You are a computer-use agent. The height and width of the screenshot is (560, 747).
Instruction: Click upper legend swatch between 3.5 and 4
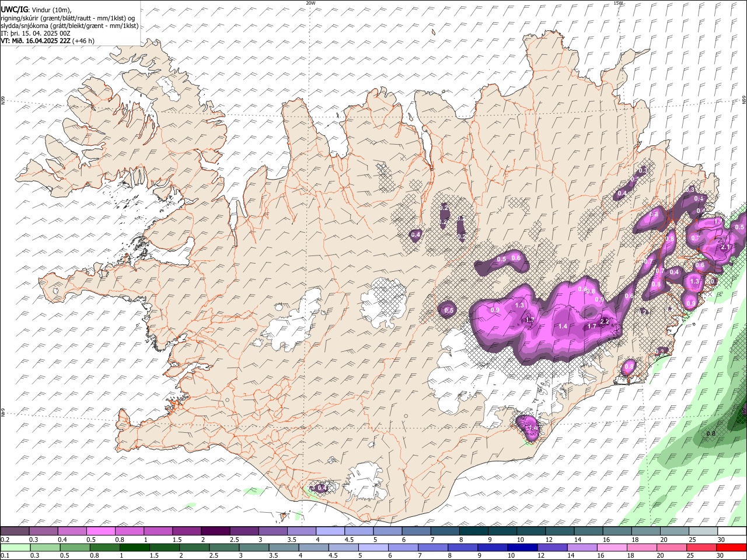[x=302, y=531]
